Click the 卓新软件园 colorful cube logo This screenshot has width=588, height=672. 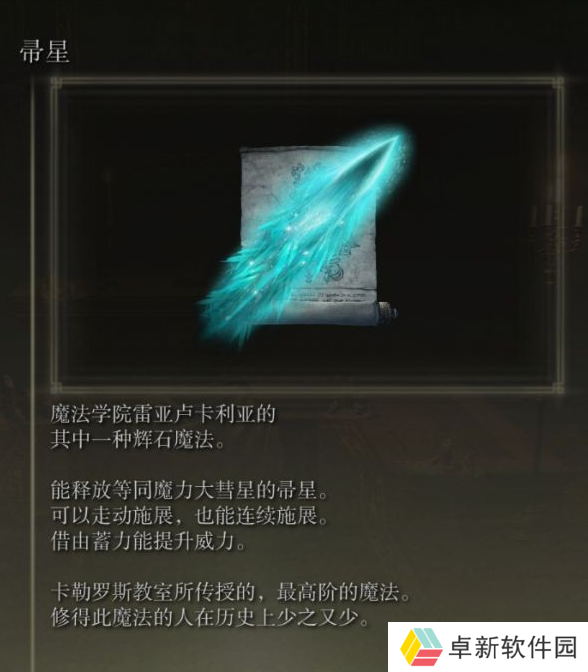click(421, 647)
